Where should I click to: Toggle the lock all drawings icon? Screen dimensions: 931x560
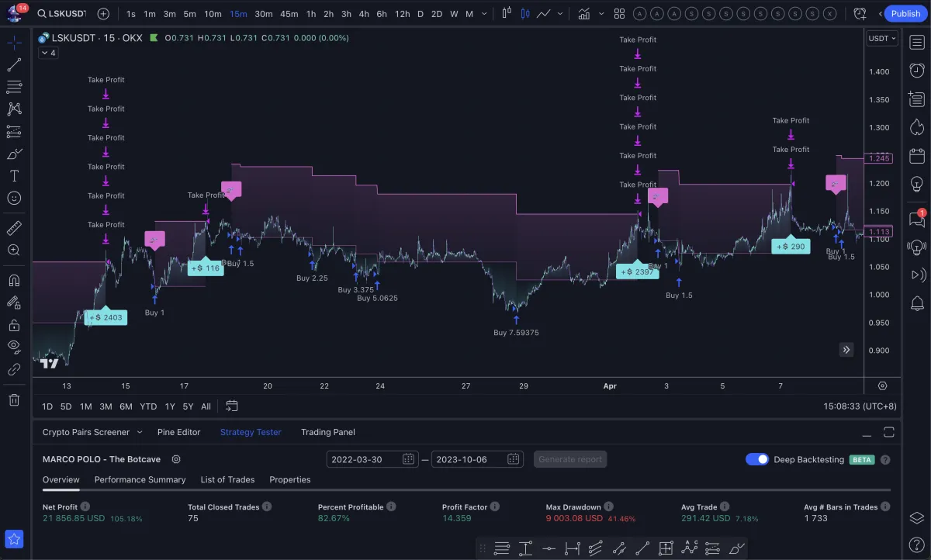14,325
